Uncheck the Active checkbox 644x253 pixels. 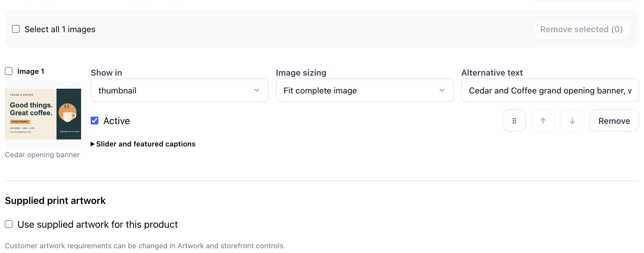[x=95, y=121]
